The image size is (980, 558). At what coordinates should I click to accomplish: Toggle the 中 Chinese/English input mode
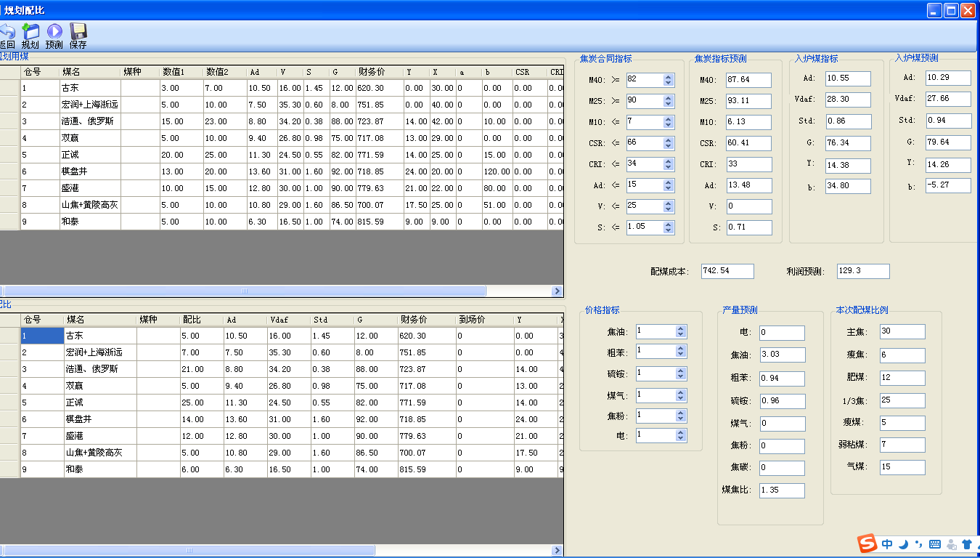point(887,544)
